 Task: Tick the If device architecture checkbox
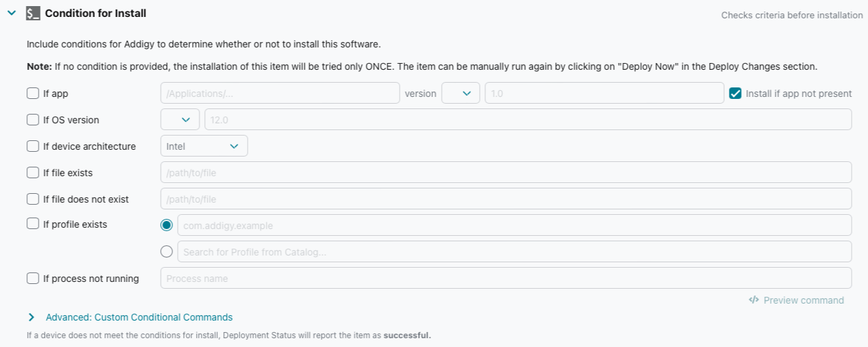click(33, 146)
